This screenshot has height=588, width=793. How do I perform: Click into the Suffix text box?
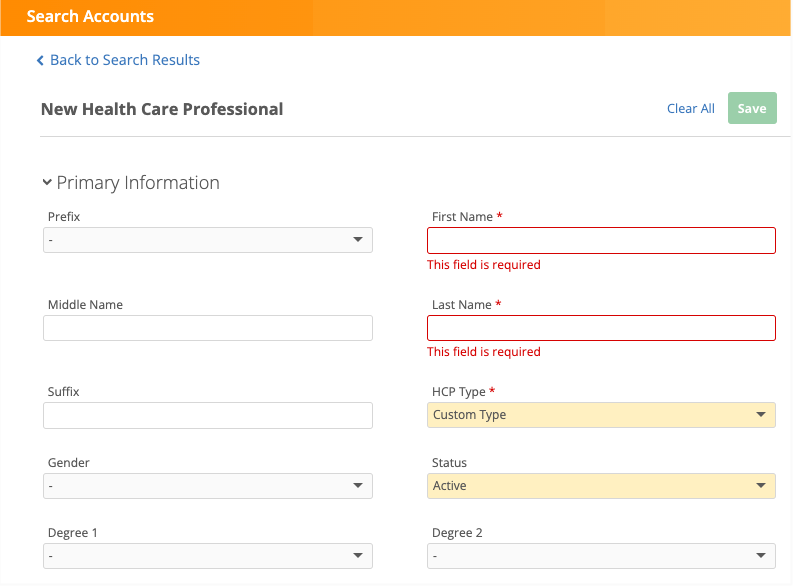pos(207,415)
